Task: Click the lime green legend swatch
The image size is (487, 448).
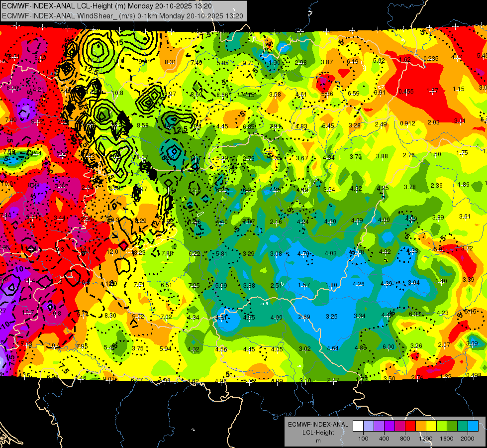Action: pos(442,426)
